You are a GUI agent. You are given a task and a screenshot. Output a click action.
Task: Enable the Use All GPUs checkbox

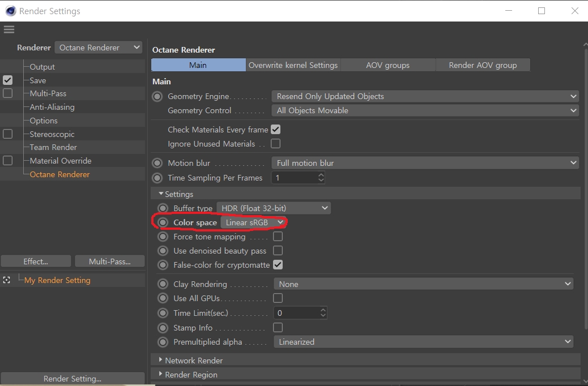278,298
